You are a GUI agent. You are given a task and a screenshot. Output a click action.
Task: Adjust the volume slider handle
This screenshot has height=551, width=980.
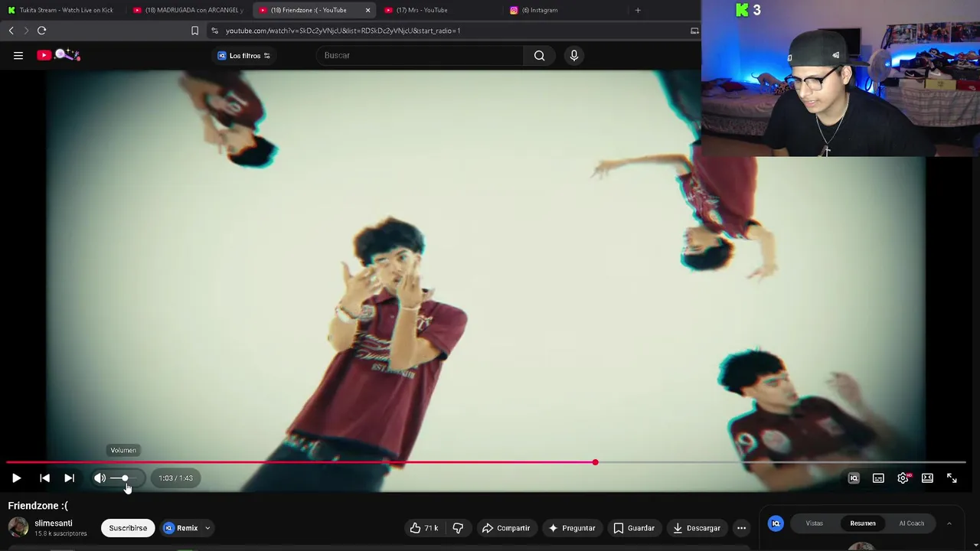click(125, 478)
